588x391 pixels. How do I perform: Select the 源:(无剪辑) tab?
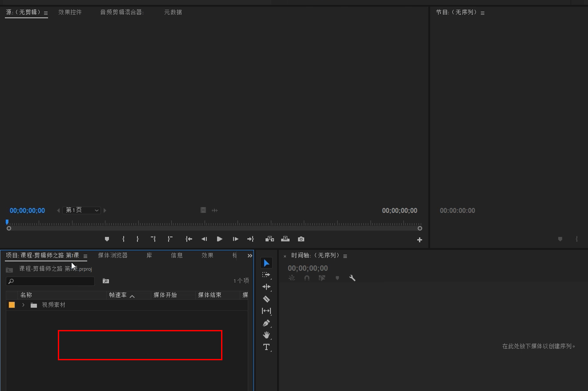point(23,12)
